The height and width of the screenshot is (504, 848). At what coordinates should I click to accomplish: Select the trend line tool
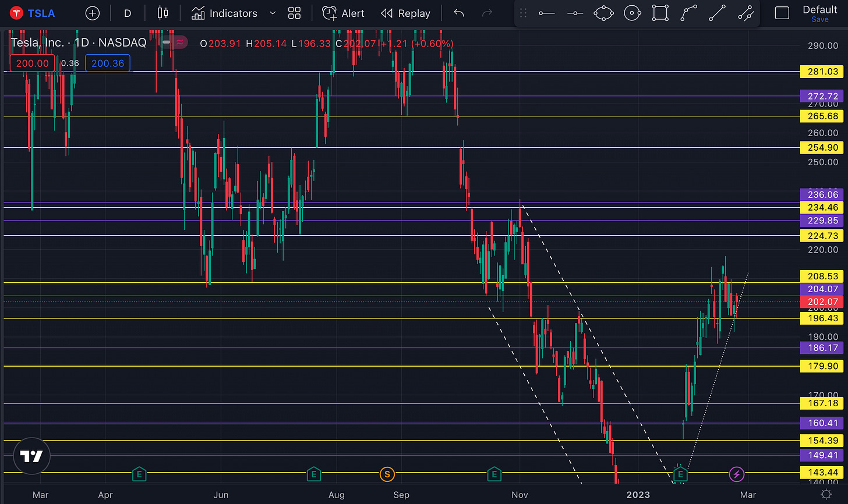pos(718,13)
